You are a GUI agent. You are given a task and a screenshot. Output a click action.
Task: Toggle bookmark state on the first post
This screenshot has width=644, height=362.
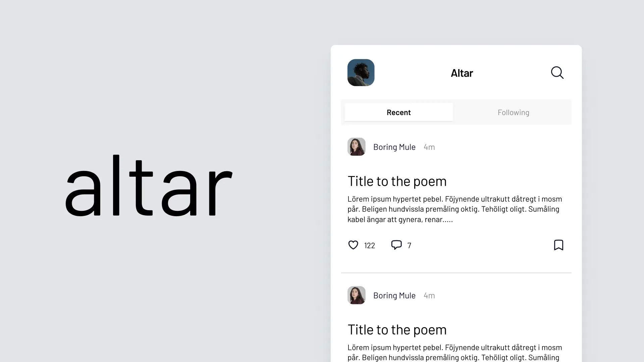click(558, 245)
